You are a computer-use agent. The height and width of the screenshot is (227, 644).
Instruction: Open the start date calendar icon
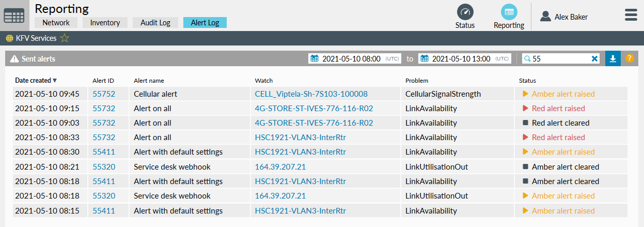(x=315, y=58)
